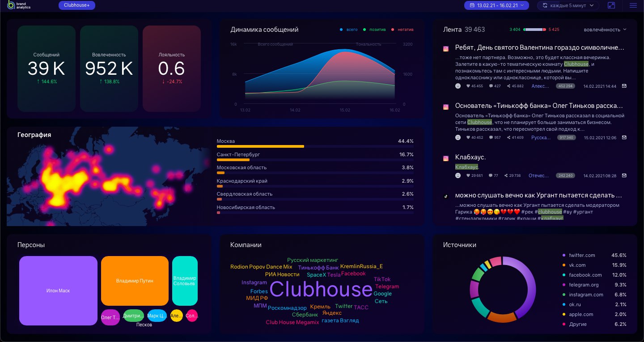This screenshot has height=342, width=644.
Task: Click likes heart showing 29 661
Action: coord(469,176)
